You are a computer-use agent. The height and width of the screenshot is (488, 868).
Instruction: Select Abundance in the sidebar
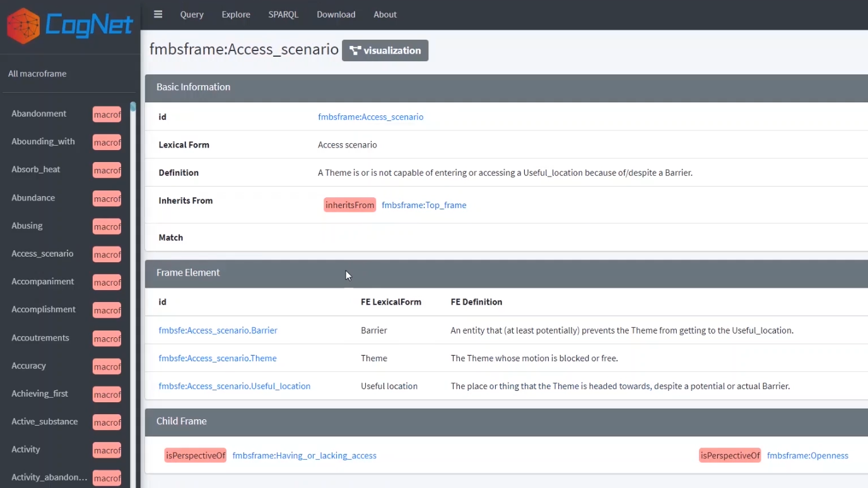pyautogui.click(x=33, y=197)
